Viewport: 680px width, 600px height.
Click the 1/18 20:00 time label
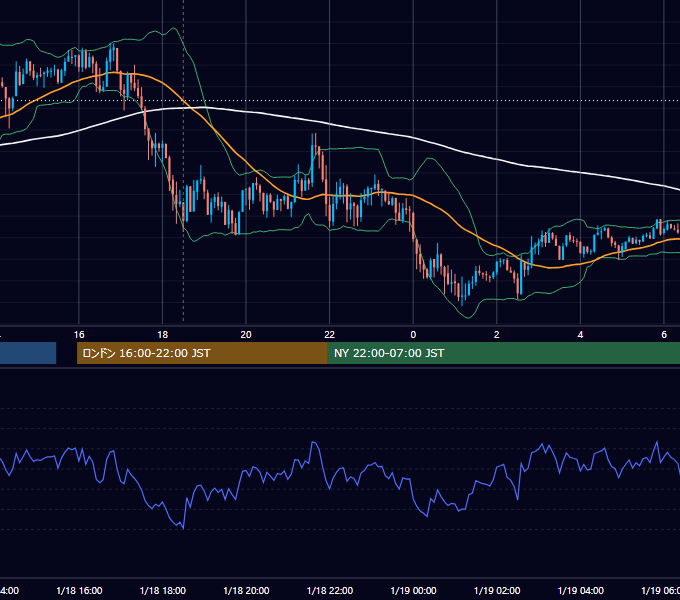[x=246, y=590]
